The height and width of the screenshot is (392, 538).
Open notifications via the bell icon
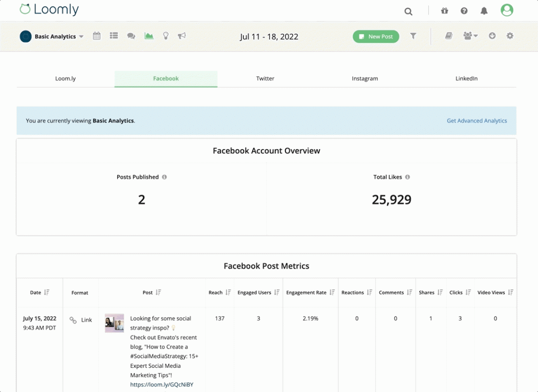pos(484,10)
